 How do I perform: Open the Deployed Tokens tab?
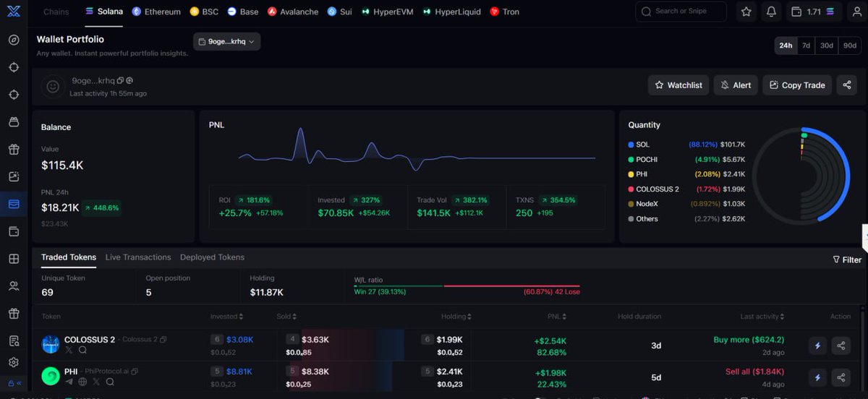212,257
